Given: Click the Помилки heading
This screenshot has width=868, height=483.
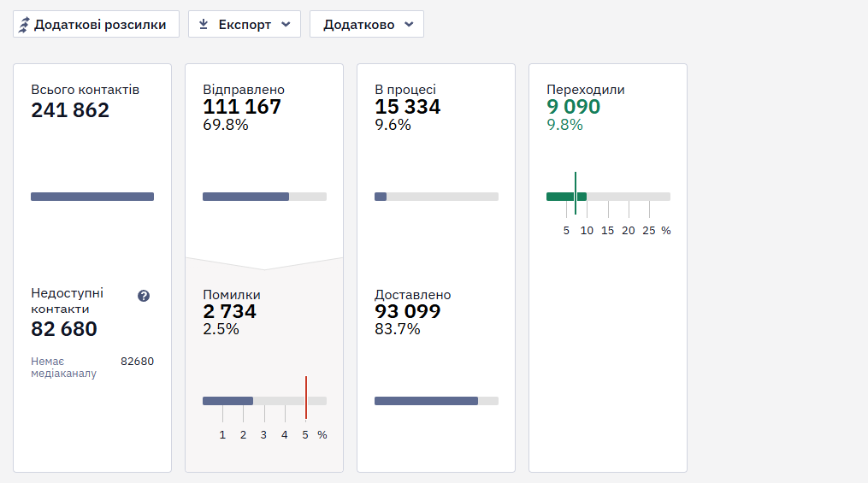Looking at the screenshot, I should [x=232, y=295].
